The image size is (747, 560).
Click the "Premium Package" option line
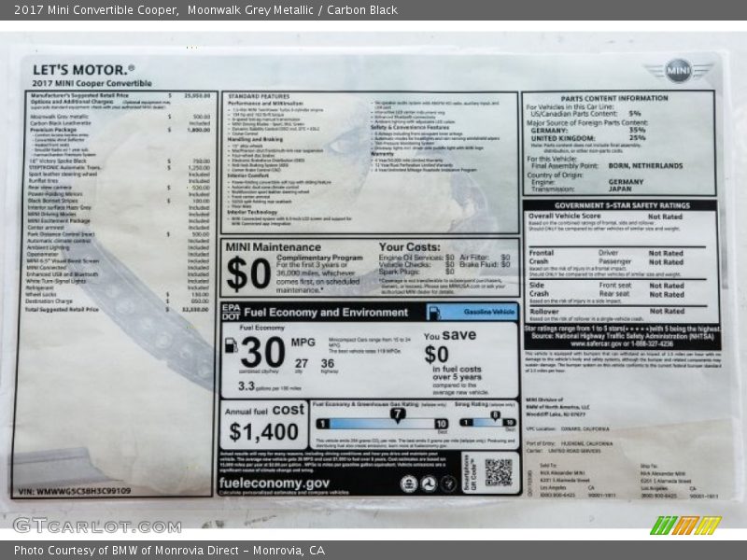[120, 130]
